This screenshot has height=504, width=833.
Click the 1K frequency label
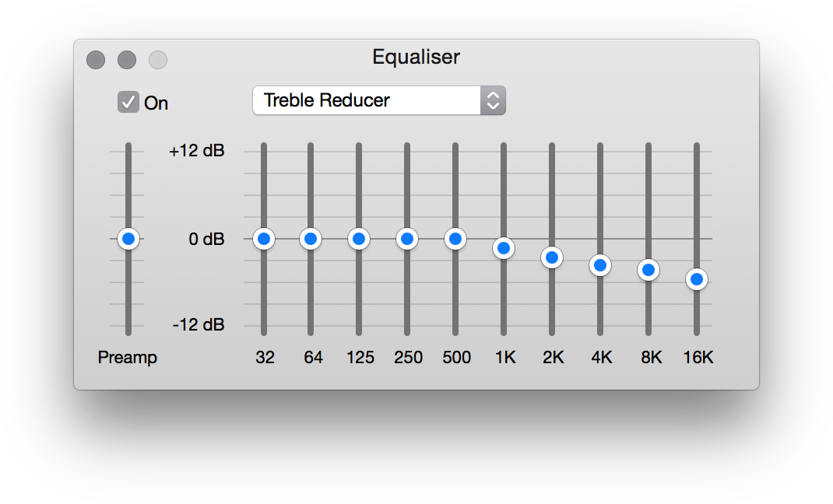click(x=505, y=357)
